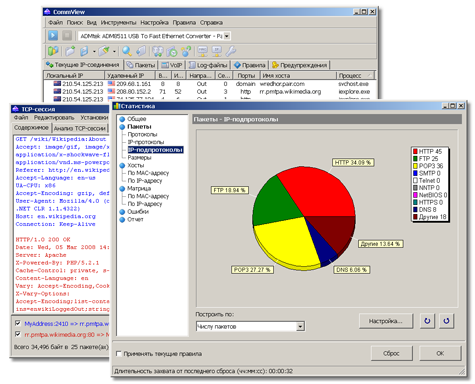Select Размеры in the statistics tree

(139, 157)
